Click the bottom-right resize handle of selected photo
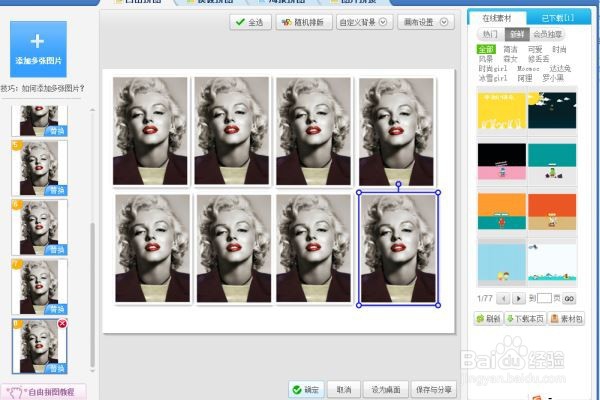This screenshot has height=400, width=600. point(438,305)
